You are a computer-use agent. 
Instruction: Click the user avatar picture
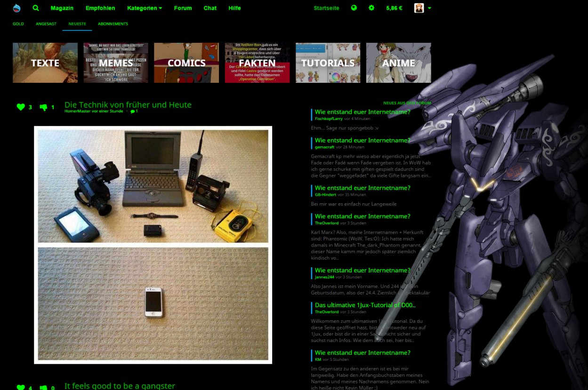pyautogui.click(x=419, y=8)
